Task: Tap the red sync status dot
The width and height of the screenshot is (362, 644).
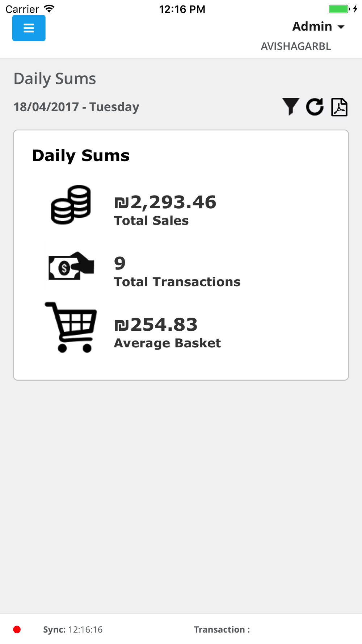Action: 17,630
